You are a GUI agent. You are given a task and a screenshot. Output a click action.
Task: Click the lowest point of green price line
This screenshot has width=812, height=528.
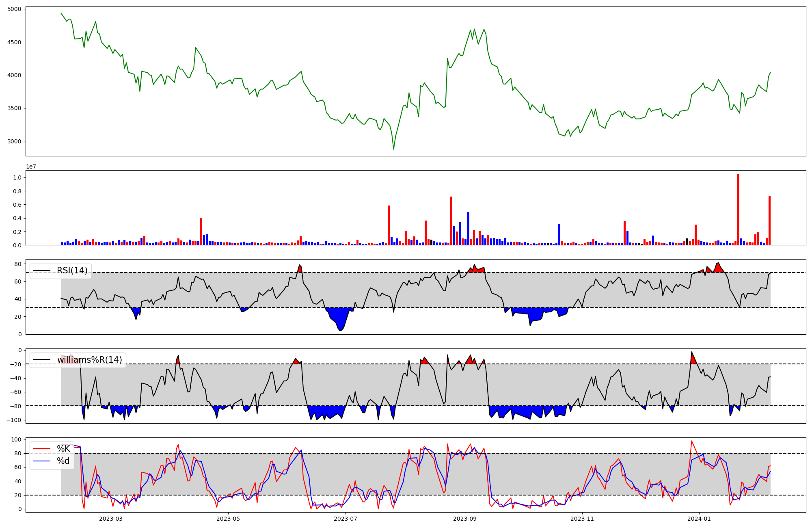393,149
